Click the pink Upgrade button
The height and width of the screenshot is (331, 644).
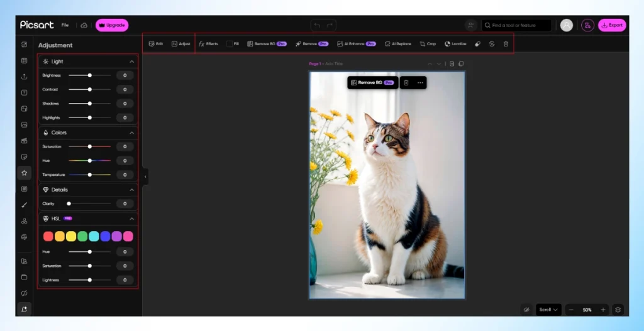112,25
